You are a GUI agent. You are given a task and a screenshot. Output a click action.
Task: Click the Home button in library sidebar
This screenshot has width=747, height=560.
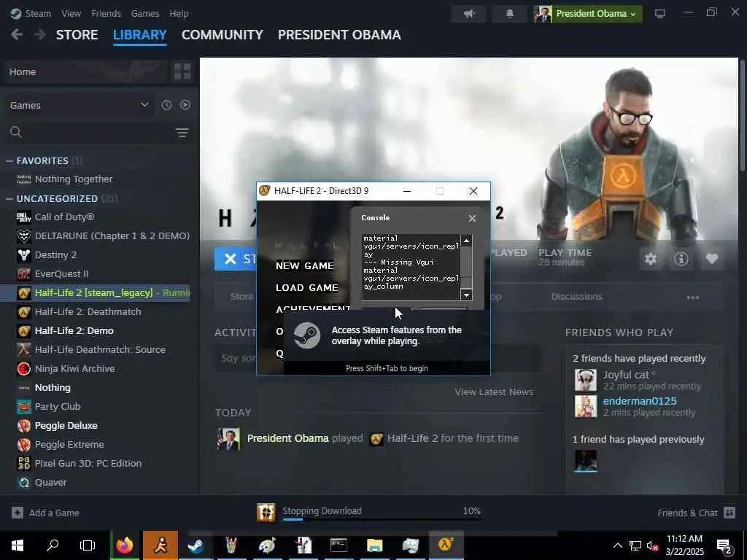click(86, 71)
